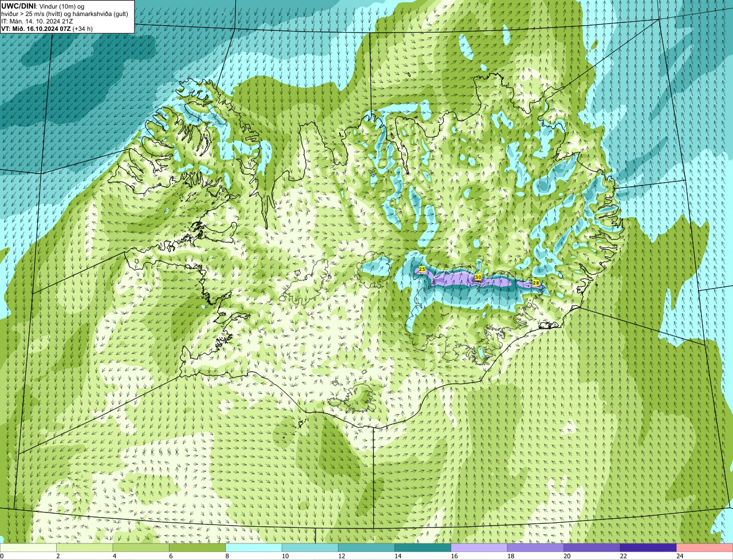Click the "VT: Mið. 16.10.2024 07Z" valid time
Image resolution: width=733 pixels, height=560 pixels.
tap(36, 29)
